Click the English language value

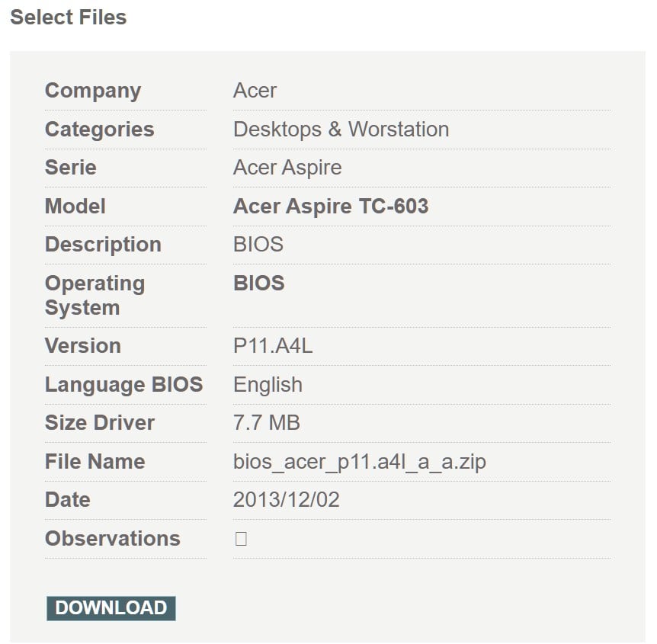tap(268, 385)
